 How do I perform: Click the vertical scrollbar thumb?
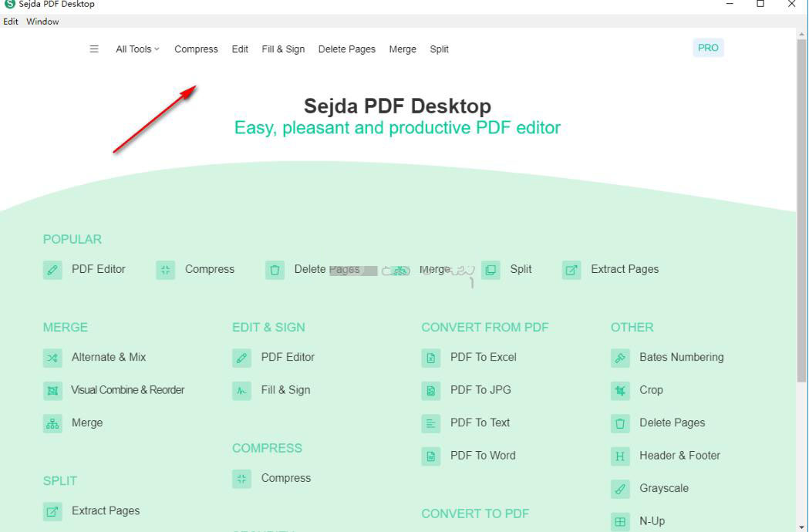click(x=801, y=210)
